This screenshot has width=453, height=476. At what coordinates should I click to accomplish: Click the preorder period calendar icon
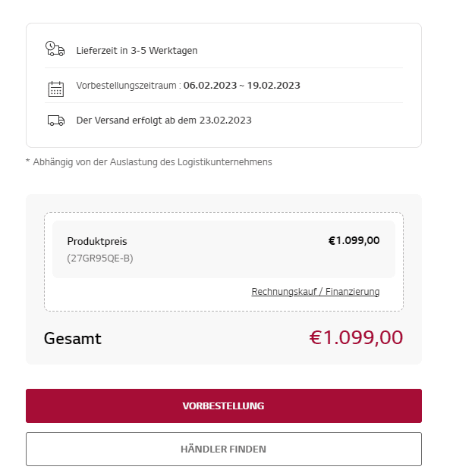pos(56,89)
